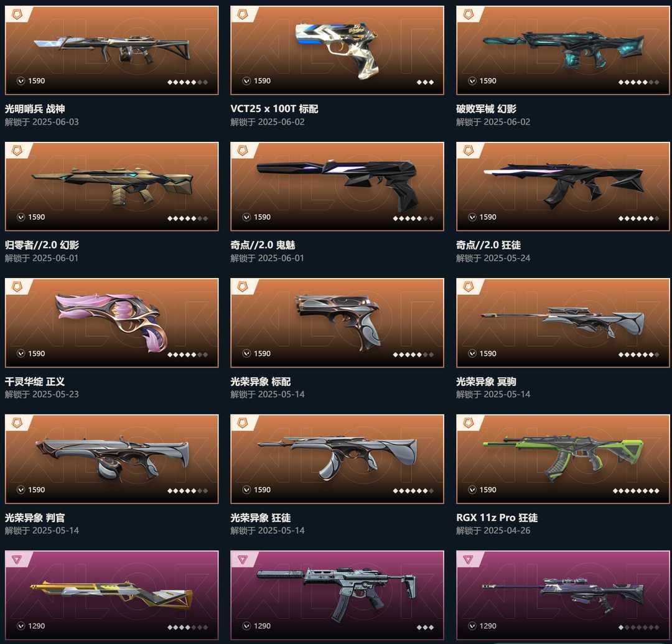Select the 光荣异象 狂徒 skin image
The width and height of the screenshot is (672, 644).
(337, 459)
